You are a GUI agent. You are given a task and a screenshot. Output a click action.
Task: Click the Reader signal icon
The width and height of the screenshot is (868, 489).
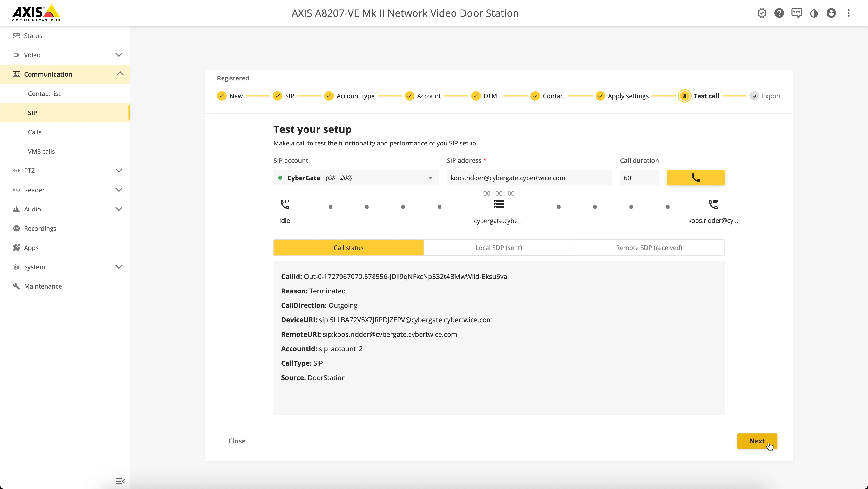tap(16, 190)
